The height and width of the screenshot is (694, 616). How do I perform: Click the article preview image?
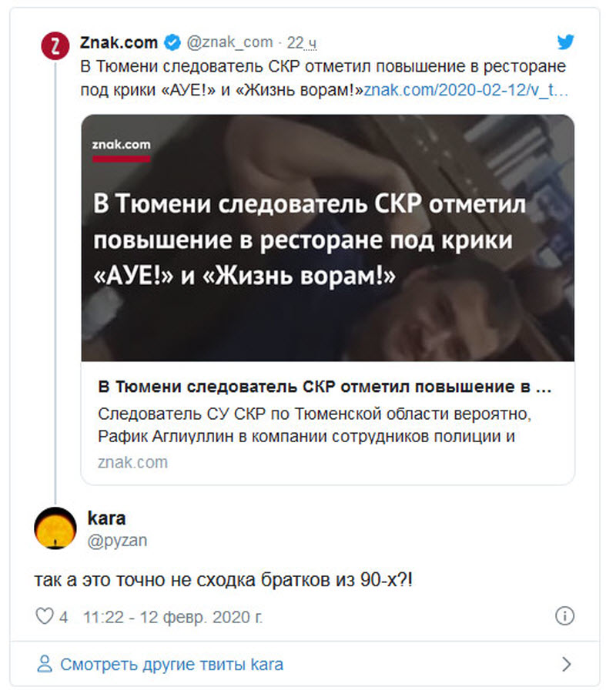[x=327, y=238]
